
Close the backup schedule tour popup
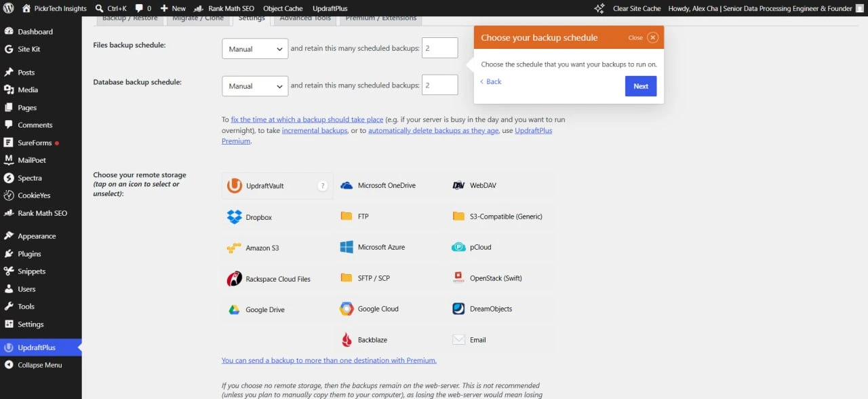tap(652, 37)
